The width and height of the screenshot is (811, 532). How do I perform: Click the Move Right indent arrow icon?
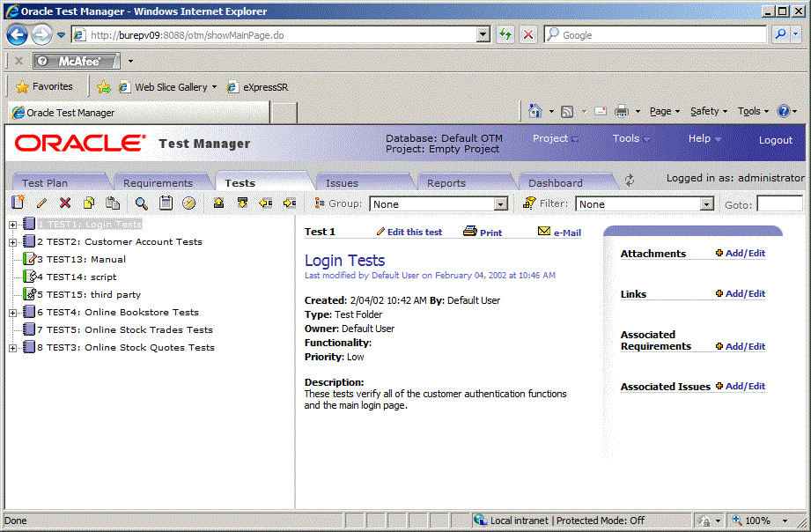tap(290, 203)
